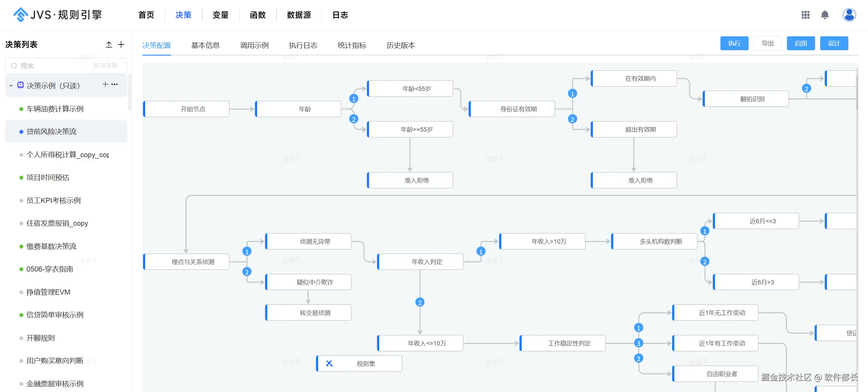Click the plus icon beside 决策列表 title

click(121, 44)
